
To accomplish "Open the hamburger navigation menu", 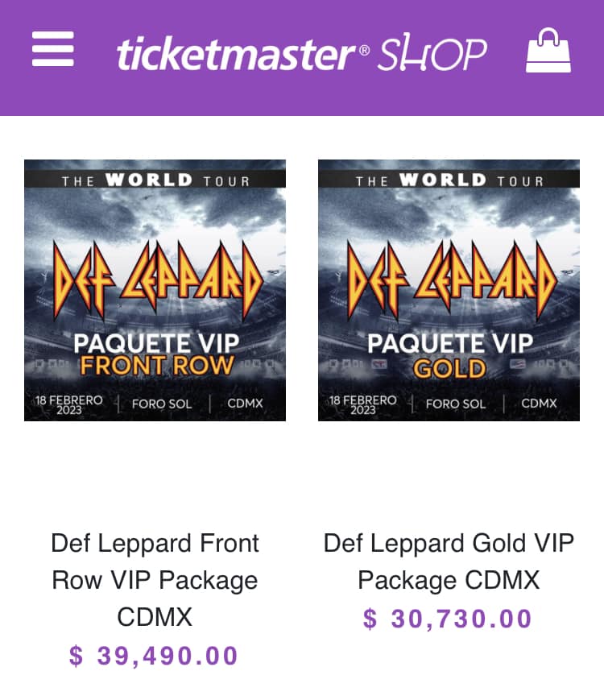I will (53, 50).
